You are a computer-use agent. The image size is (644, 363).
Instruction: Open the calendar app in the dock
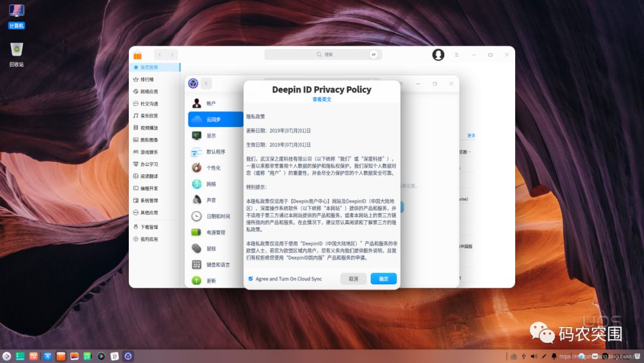click(x=114, y=356)
